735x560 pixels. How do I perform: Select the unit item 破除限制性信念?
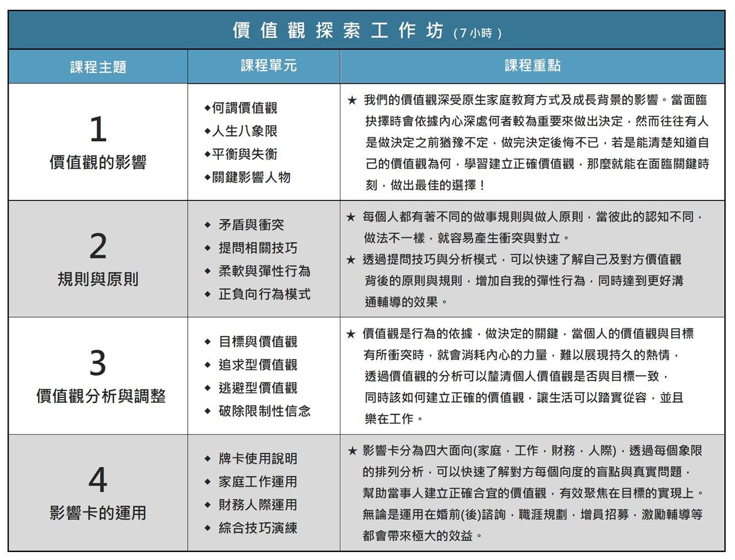[264, 411]
